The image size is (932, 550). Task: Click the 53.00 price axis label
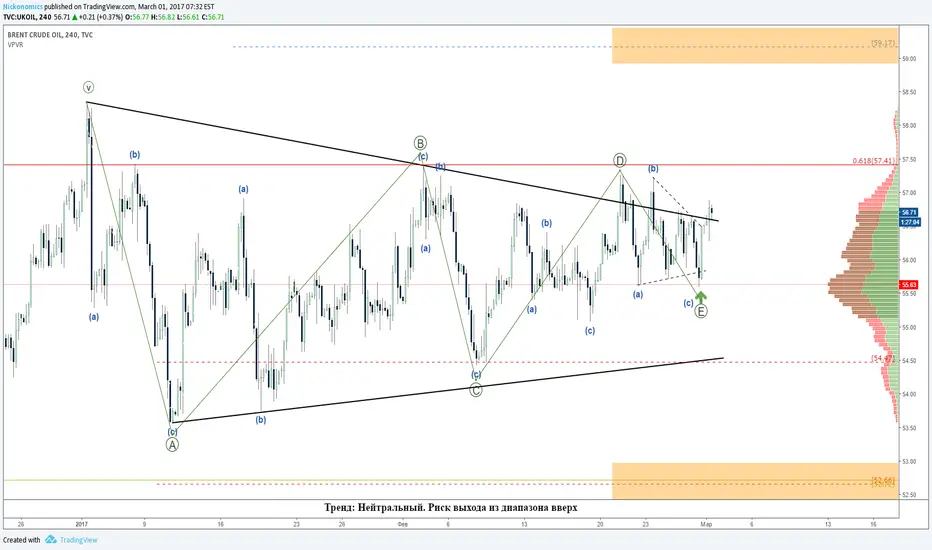click(909, 461)
